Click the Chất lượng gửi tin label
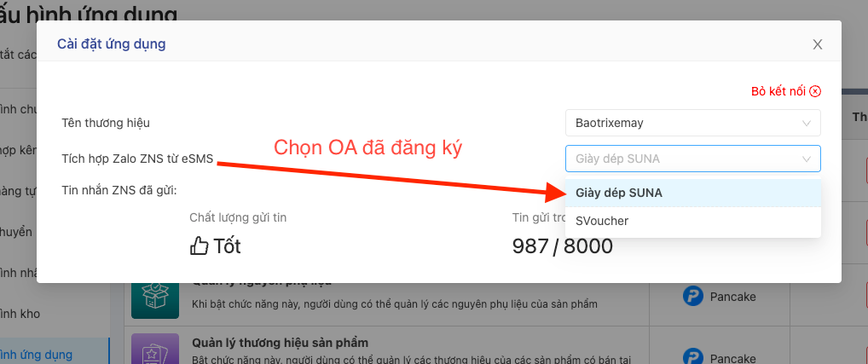868x364 pixels. pyautogui.click(x=238, y=218)
